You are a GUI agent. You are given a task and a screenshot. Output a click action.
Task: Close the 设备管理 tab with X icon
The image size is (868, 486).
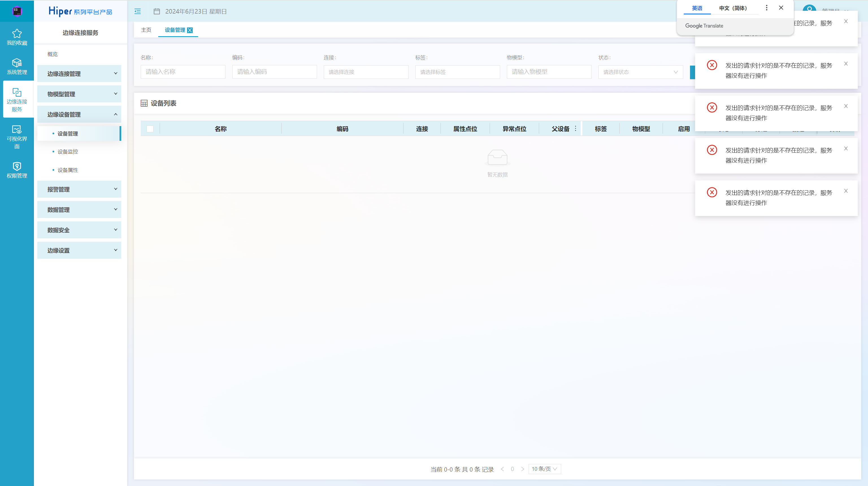tap(190, 30)
